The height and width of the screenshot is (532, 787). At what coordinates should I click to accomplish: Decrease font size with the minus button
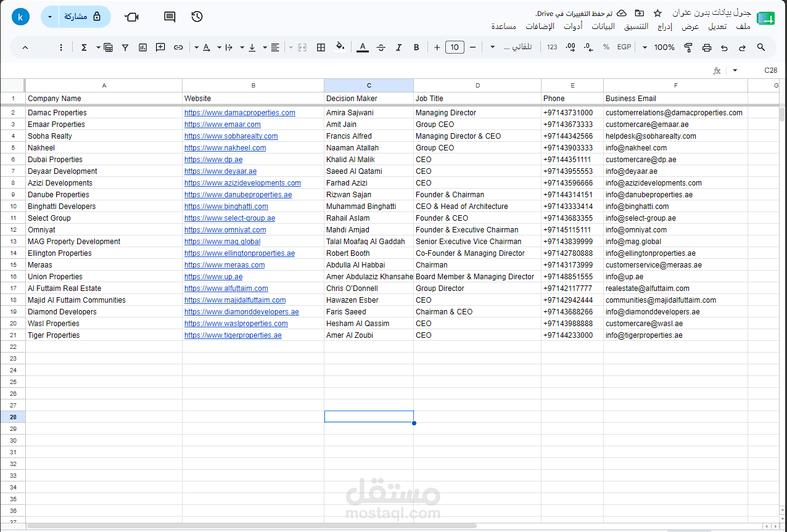(472, 47)
